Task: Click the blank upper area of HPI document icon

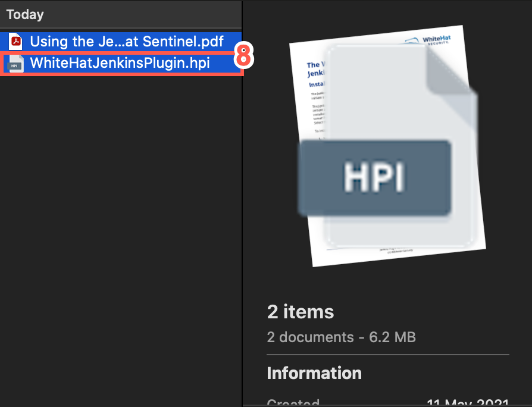Action: click(375, 95)
